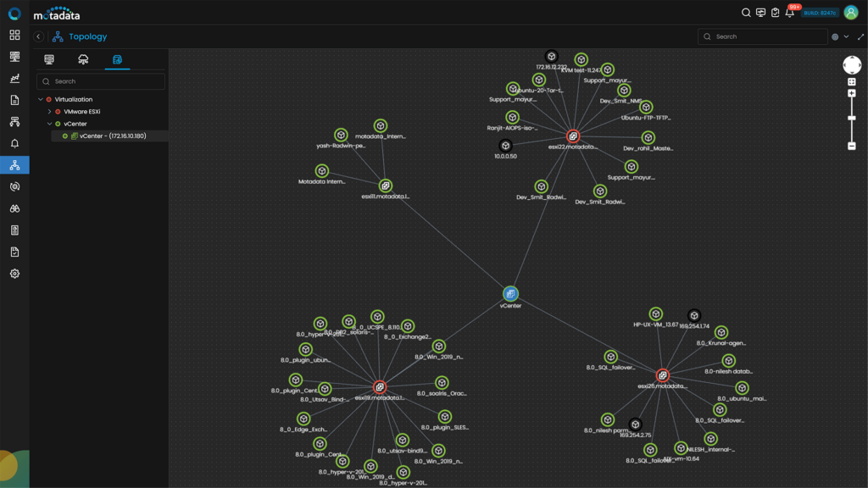Click zoom in on the canvas zoom control
This screenshot has width=868, height=488.
pos(852,93)
